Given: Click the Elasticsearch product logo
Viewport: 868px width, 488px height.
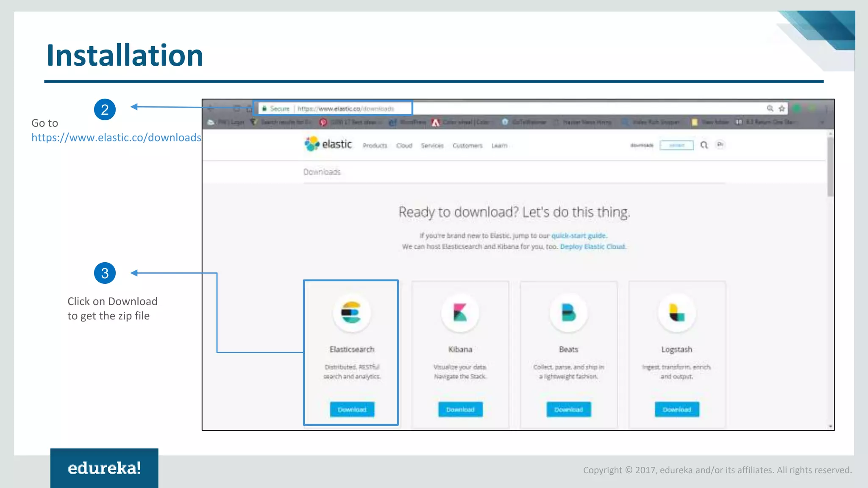Looking at the screenshot, I should click(351, 313).
